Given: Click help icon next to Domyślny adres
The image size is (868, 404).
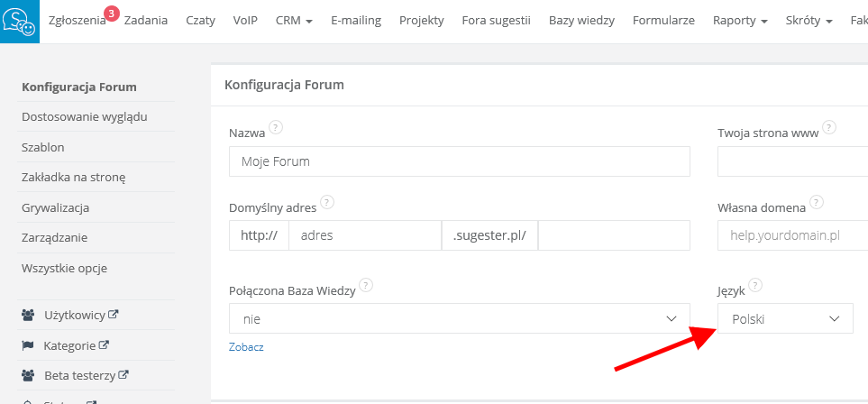Looking at the screenshot, I should (327, 202).
